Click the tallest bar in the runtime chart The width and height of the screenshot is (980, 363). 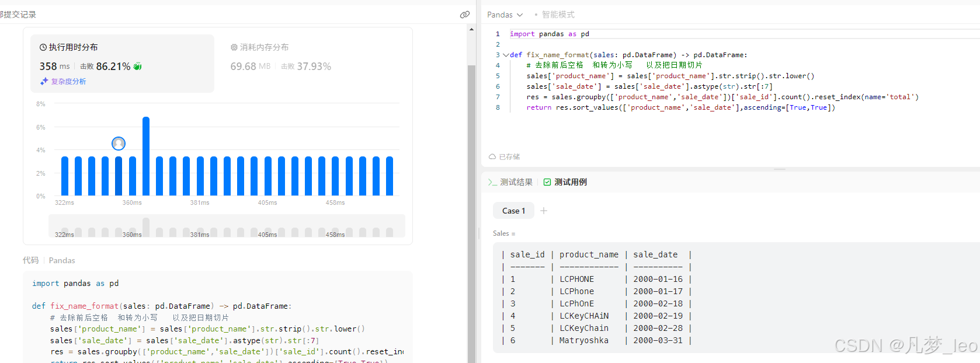(146, 156)
